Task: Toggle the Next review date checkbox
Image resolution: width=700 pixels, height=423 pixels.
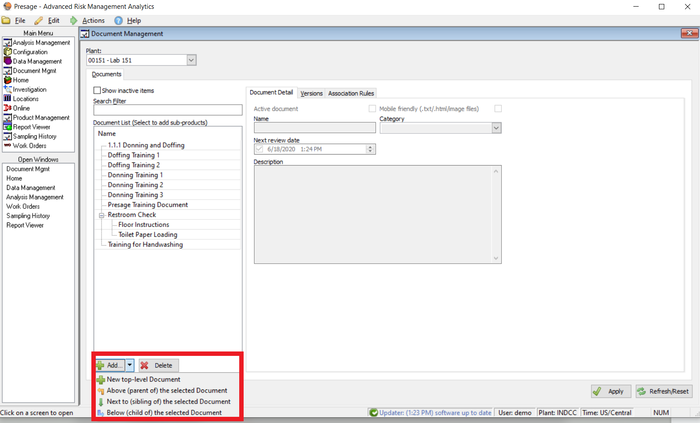Action: point(259,149)
